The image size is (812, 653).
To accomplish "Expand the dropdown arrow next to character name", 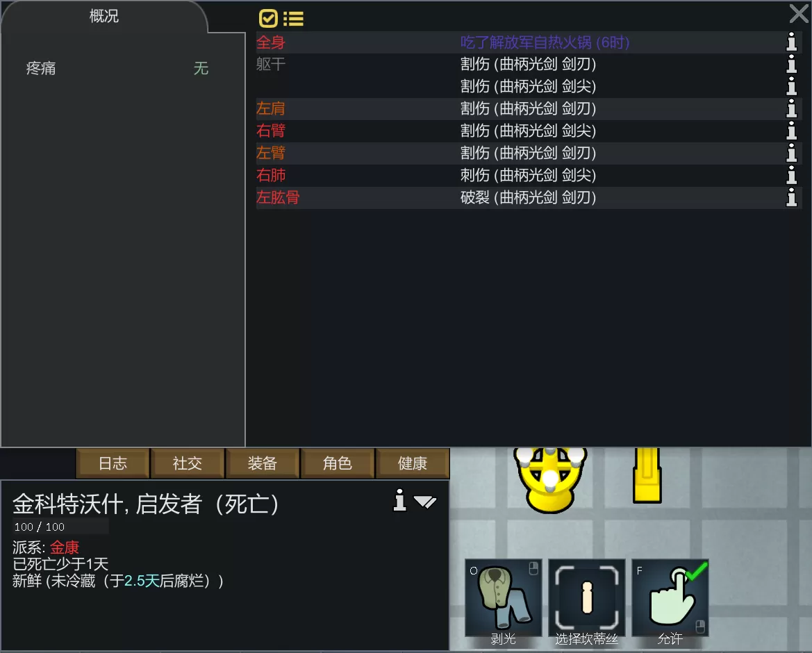I will 425,502.
